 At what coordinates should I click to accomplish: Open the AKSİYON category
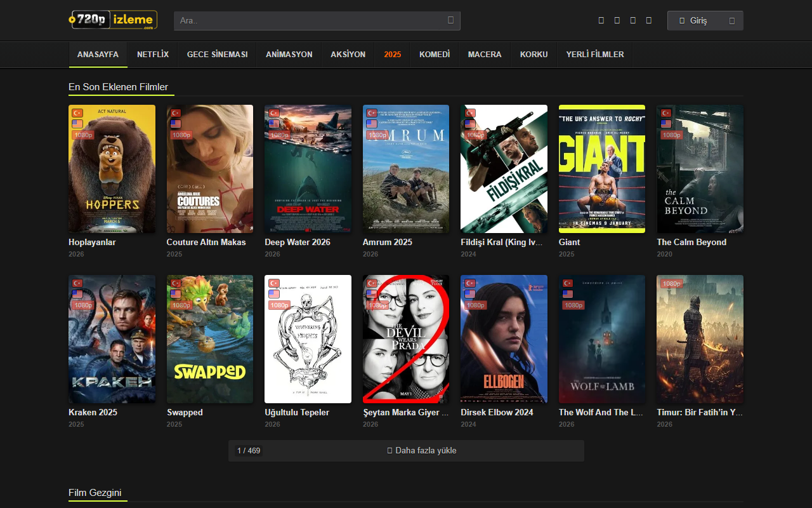click(x=348, y=55)
